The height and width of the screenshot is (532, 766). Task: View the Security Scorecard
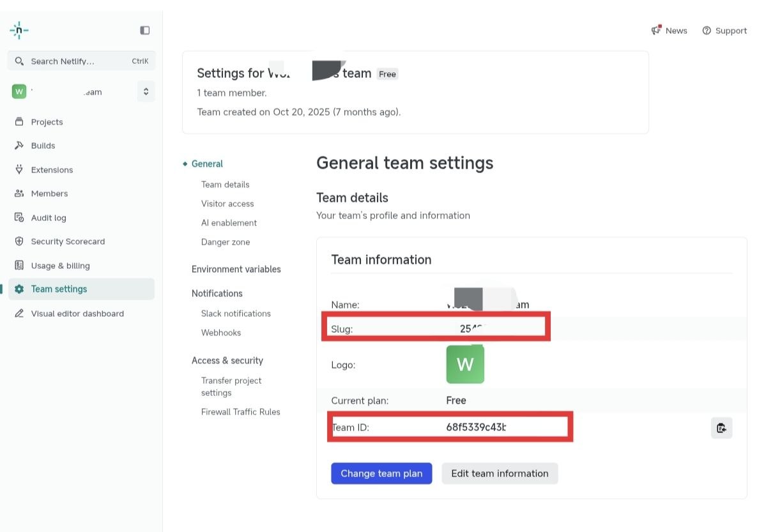click(68, 241)
